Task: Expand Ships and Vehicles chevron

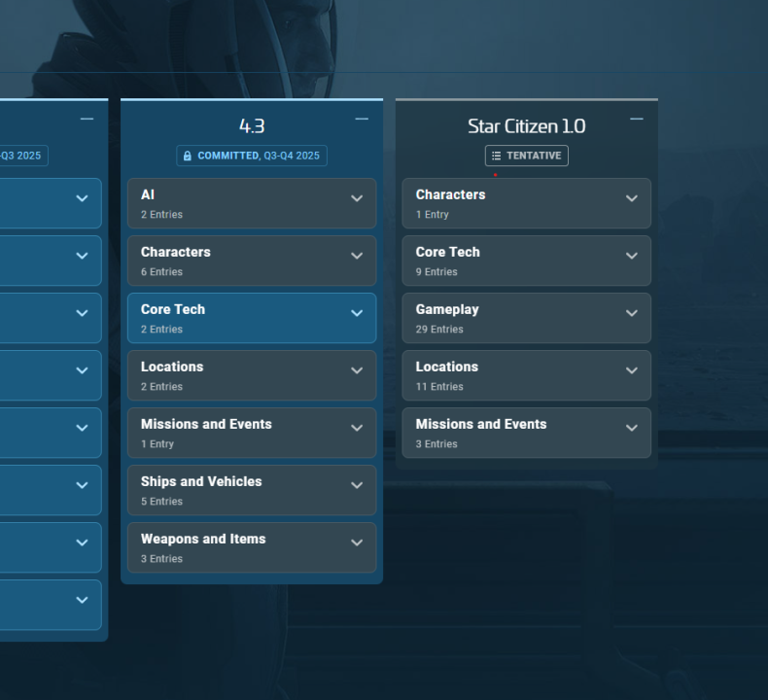Action: [x=357, y=485]
